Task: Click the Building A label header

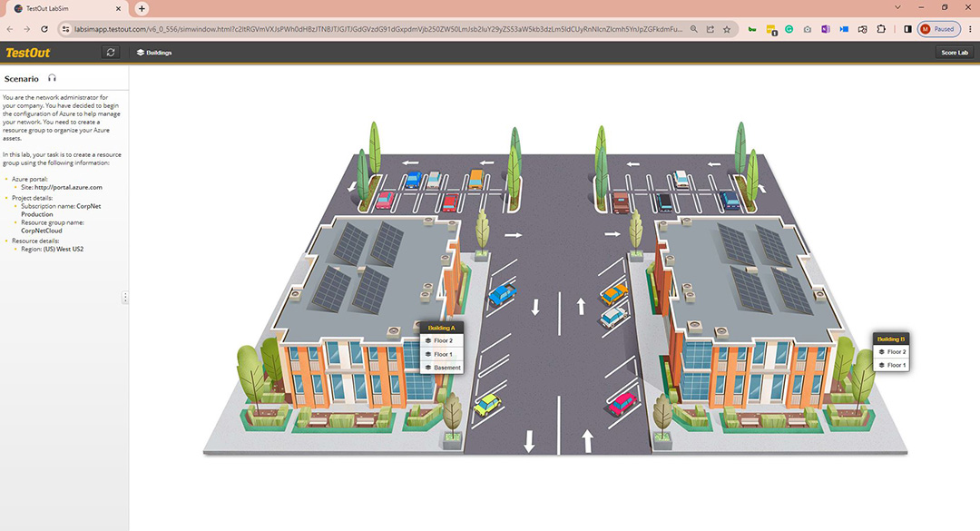Action: [441, 328]
